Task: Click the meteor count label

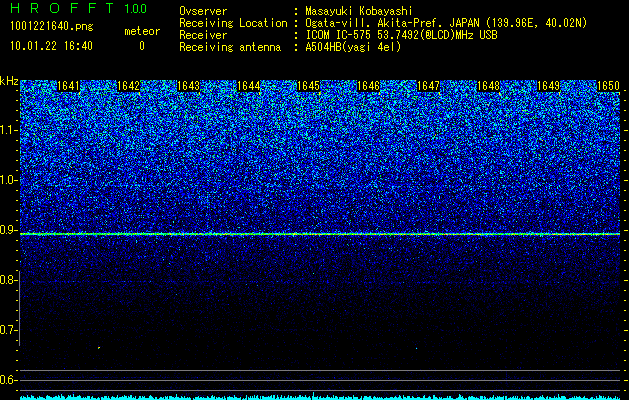Action: click(142, 31)
